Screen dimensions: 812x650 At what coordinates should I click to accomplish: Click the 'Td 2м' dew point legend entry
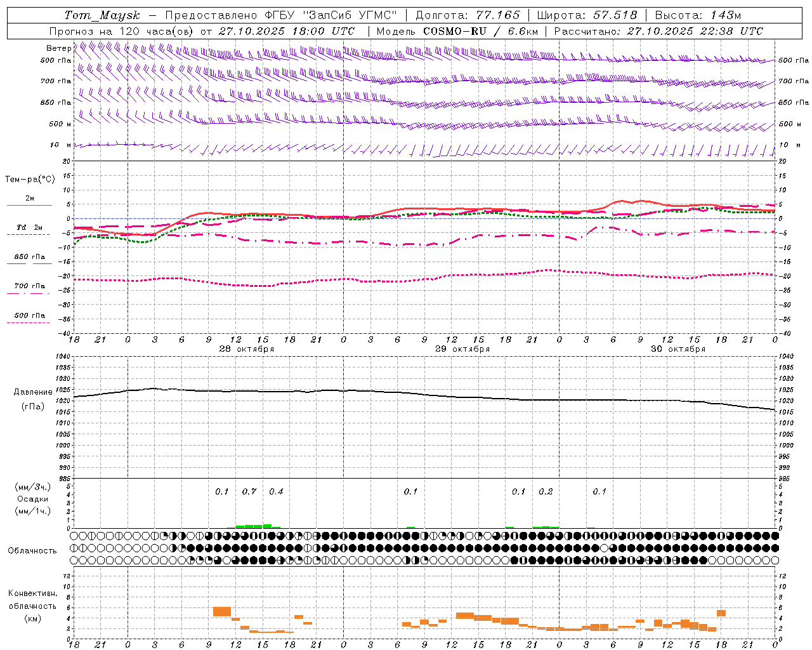29,227
